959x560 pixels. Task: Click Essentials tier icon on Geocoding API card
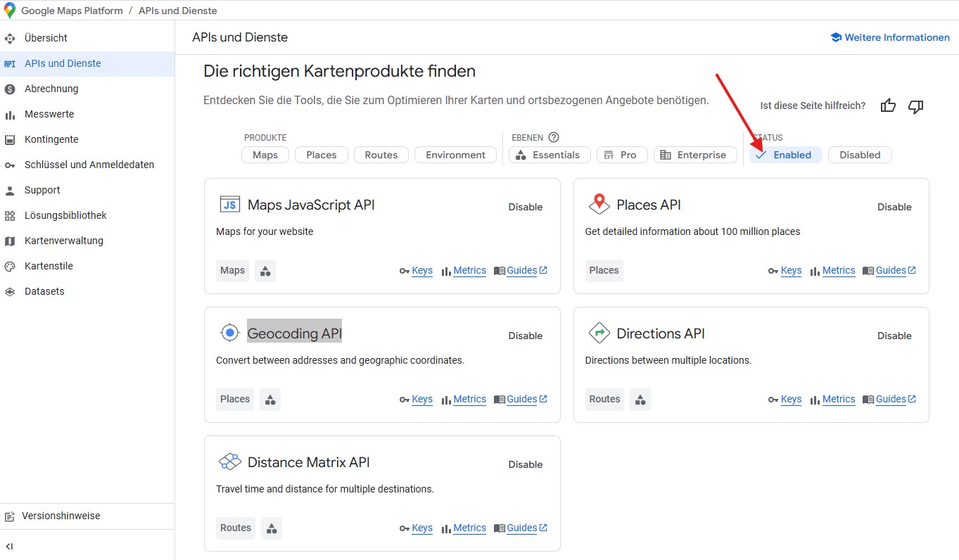click(270, 400)
